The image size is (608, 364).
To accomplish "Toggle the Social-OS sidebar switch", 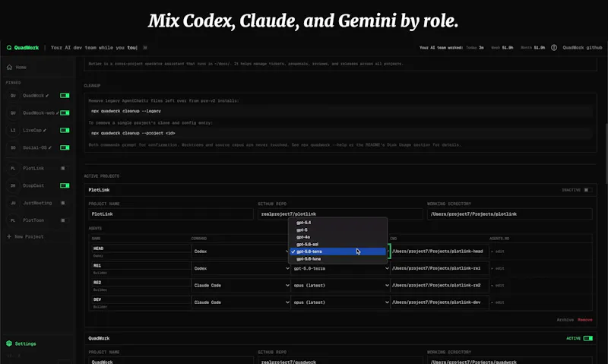I will (65, 147).
